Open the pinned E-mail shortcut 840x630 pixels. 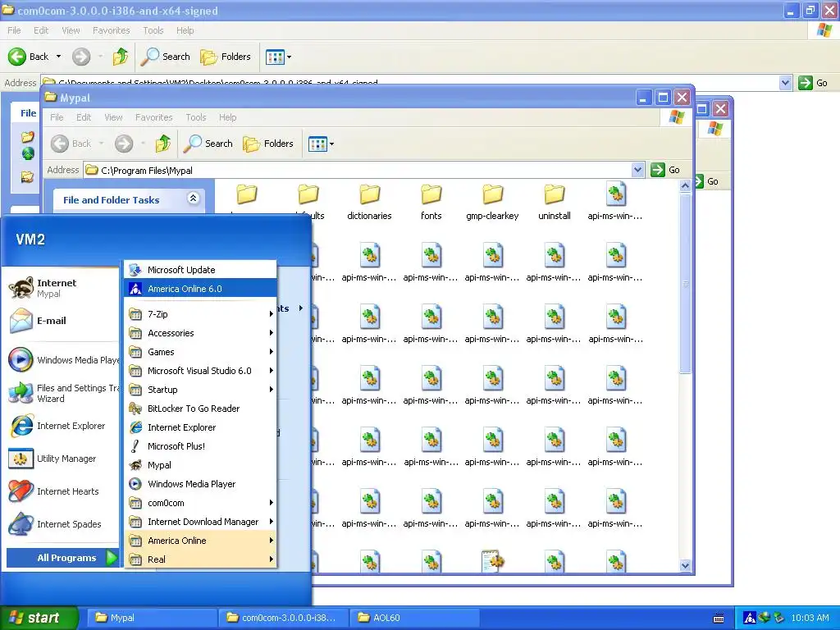click(62, 321)
